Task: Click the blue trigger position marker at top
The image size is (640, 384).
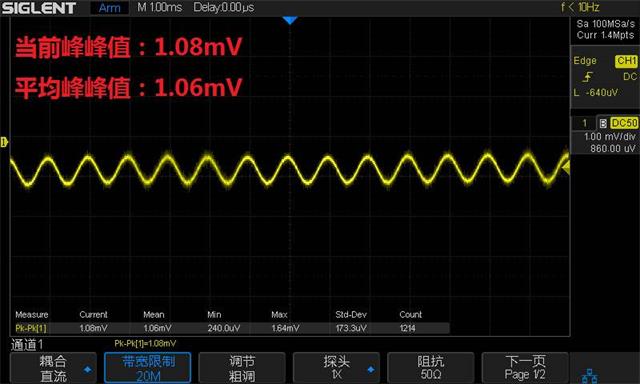Action: click(x=290, y=20)
